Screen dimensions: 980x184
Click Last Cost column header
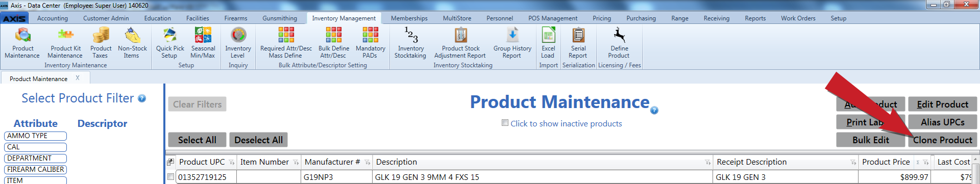[953, 162]
